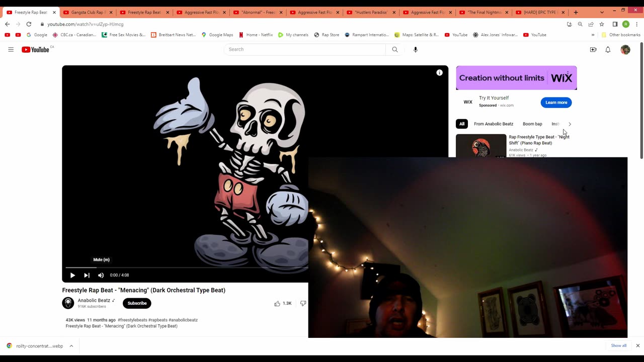Open the Chrome three-dot menu

coord(636,24)
